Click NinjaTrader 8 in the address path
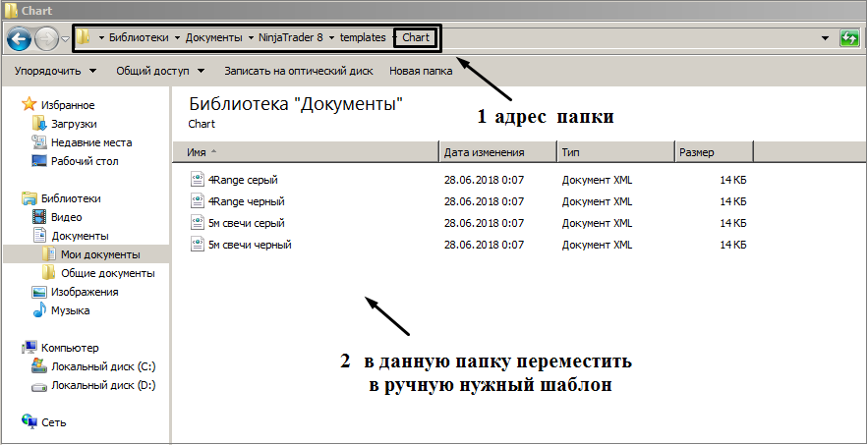This screenshot has width=868, height=445. click(x=293, y=37)
